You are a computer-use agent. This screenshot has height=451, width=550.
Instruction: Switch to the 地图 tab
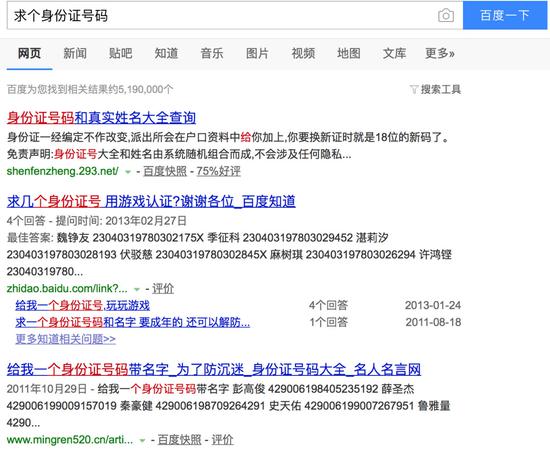pyautogui.click(x=349, y=53)
